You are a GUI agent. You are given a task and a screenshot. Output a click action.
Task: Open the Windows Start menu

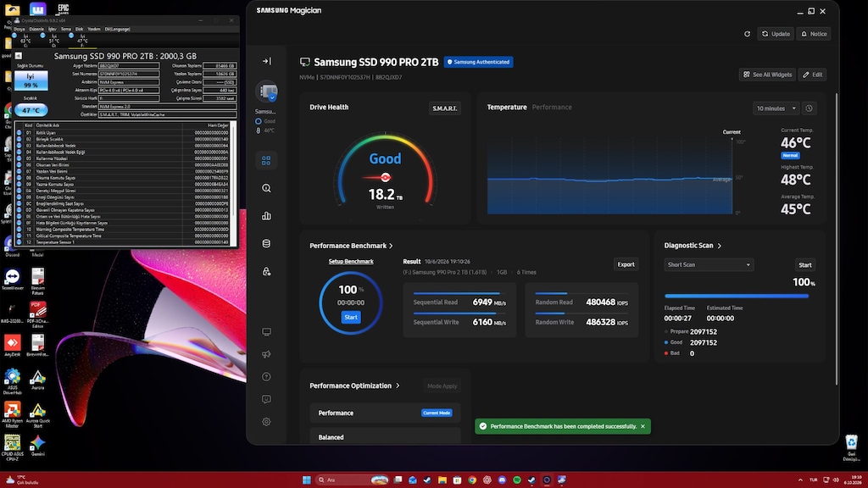coord(306,480)
